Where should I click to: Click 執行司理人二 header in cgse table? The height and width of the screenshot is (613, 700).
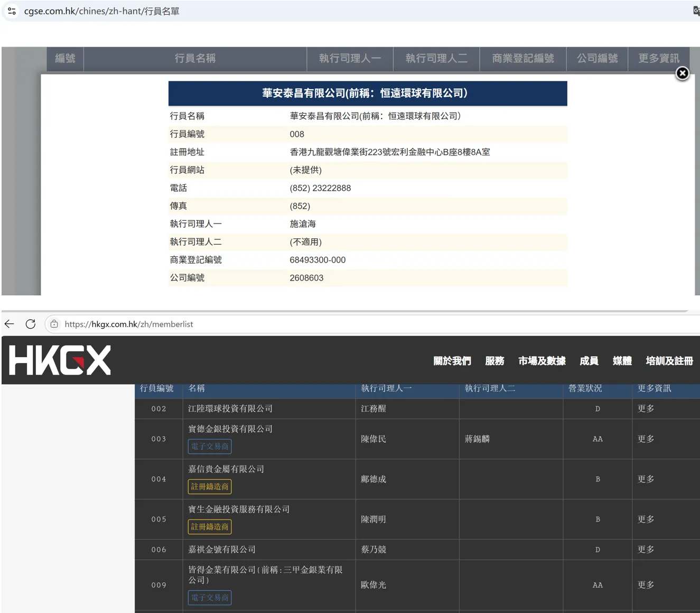[436, 59]
